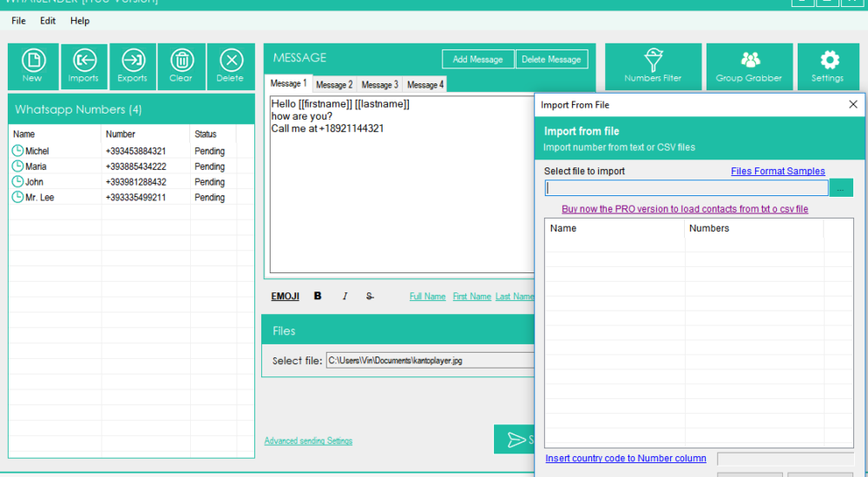The width and height of the screenshot is (868, 477).
Task: Open the EMOJI picker
Action: tap(285, 297)
